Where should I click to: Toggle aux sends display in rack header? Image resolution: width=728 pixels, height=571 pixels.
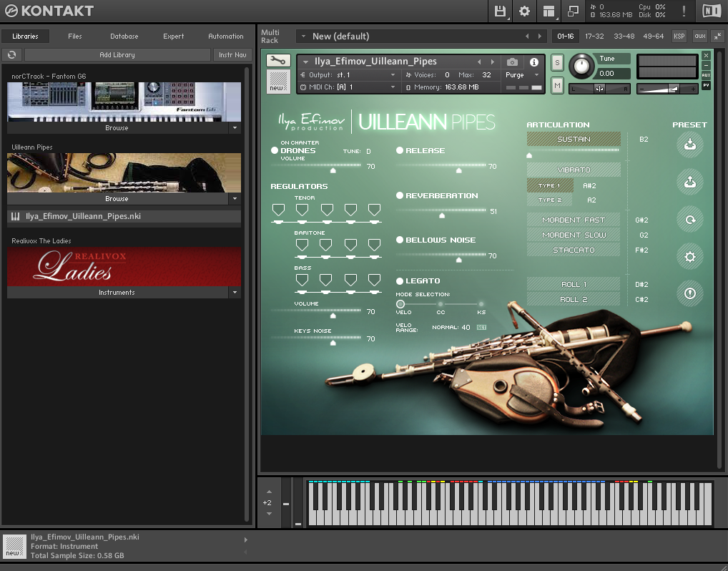699,36
